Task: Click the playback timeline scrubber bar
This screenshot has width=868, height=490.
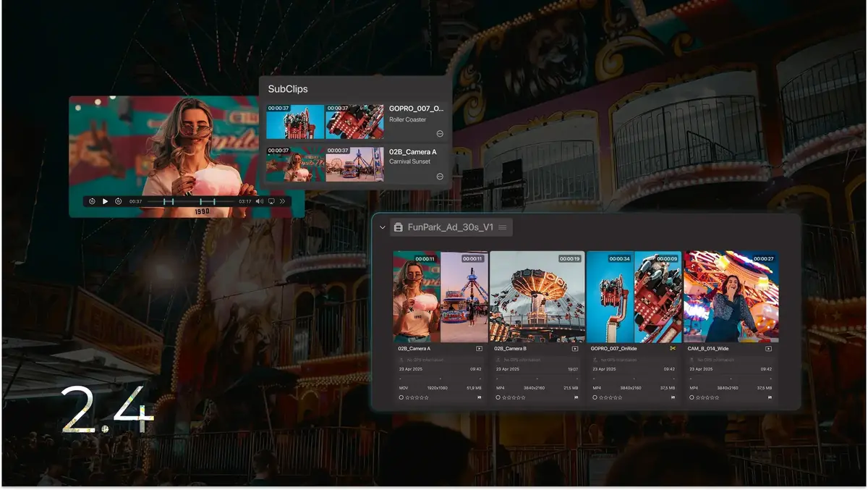Action: [x=191, y=201]
